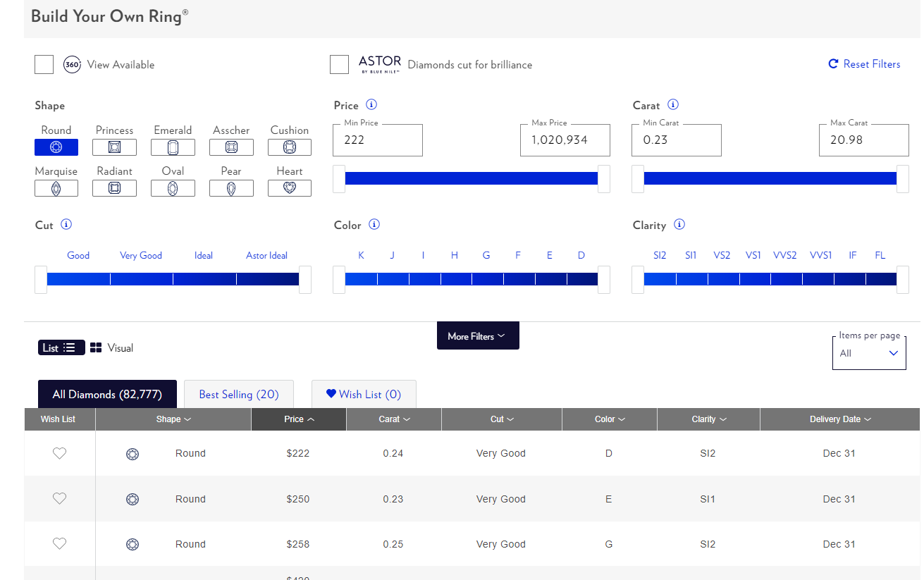
Task: Sort by the Carat column
Action: click(x=394, y=419)
